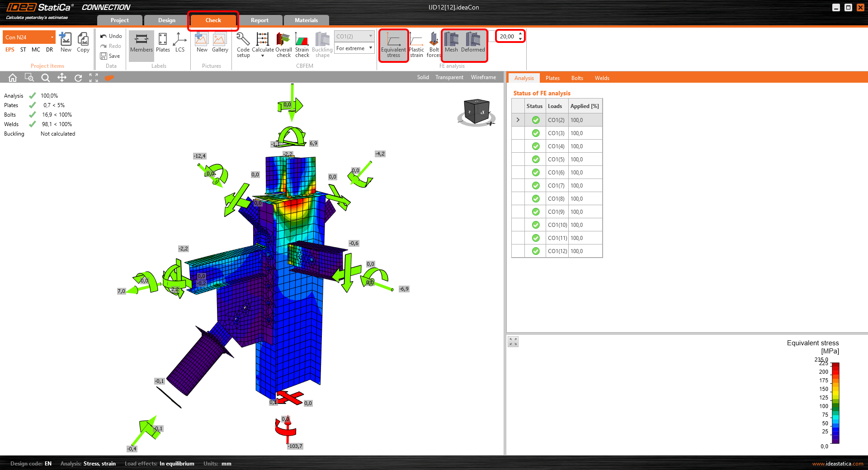The height and width of the screenshot is (470, 868).
Task: Select the CO1(5) load row
Action: [557, 160]
